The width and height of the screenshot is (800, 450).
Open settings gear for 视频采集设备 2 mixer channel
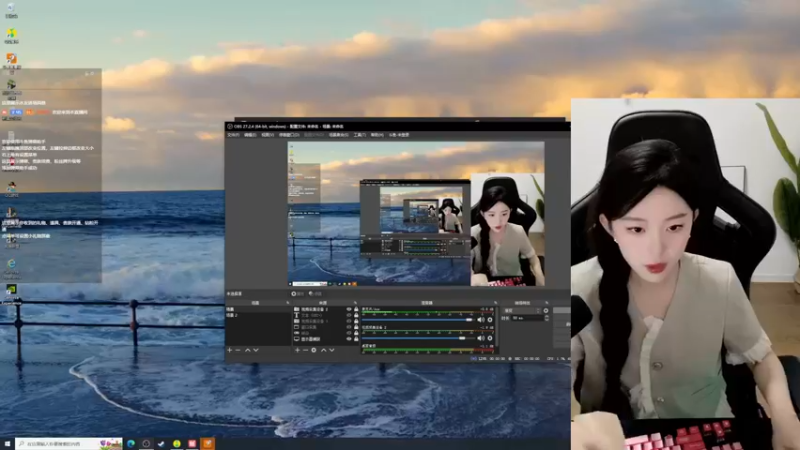(490, 338)
